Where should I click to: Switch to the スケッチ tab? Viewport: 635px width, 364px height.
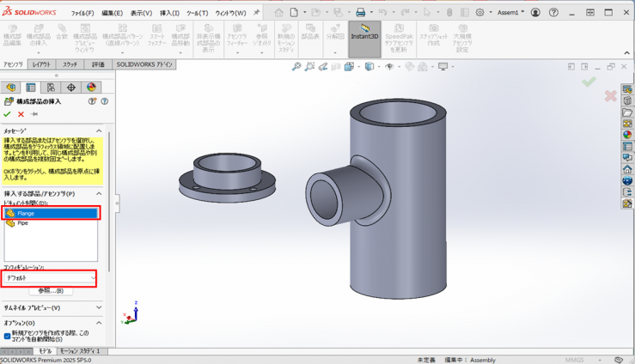click(70, 64)
